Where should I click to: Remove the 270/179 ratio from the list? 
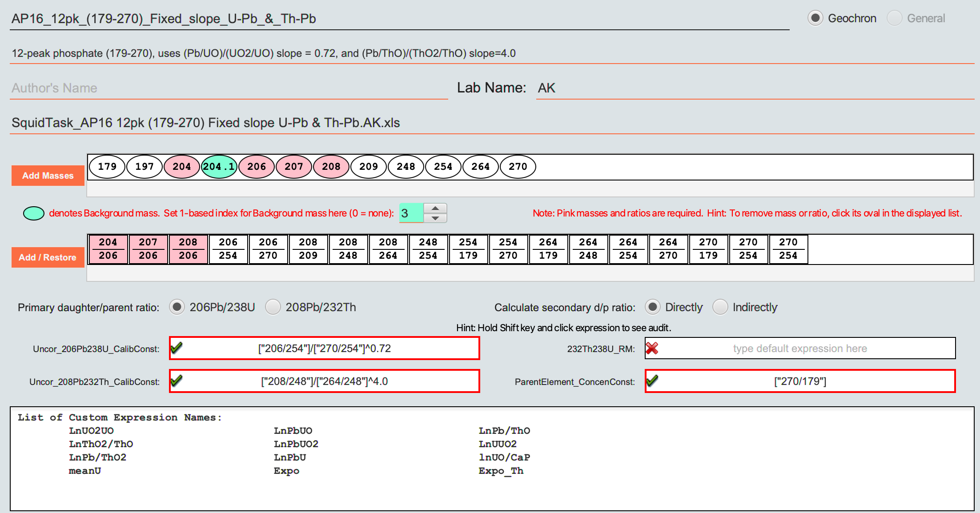[x=708, y=249]
